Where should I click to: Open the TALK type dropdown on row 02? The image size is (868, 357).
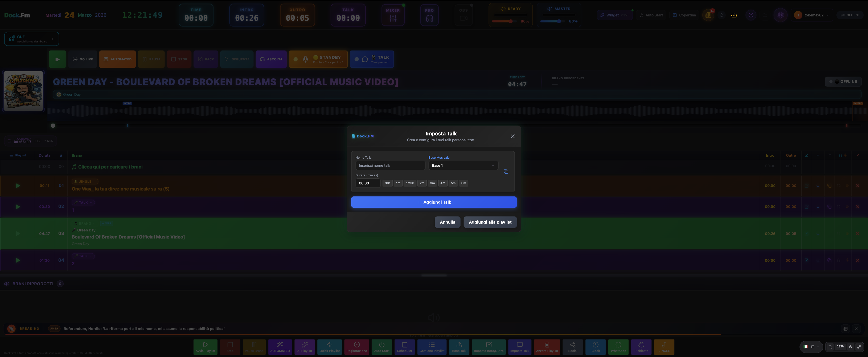point(83,202)
